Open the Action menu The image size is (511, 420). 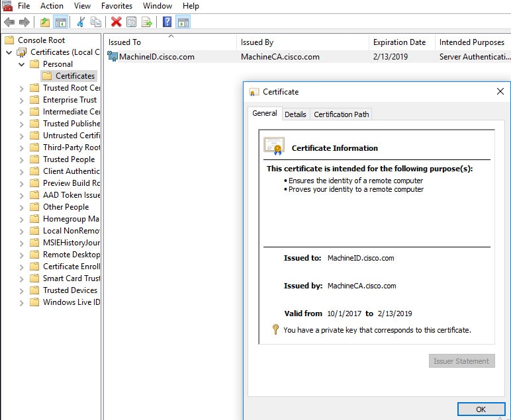point(52,6)
